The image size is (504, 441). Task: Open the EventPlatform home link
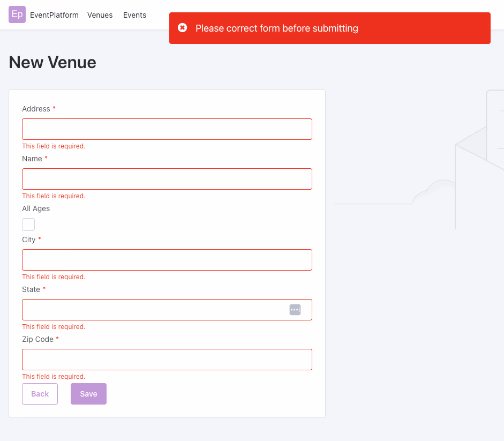tap(54, 15)
